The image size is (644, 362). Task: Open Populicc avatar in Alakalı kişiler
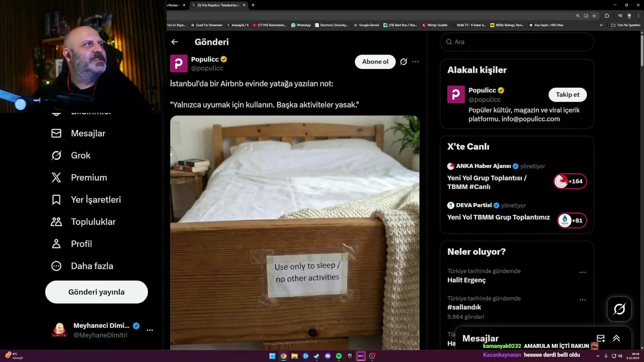coord(456,95)
